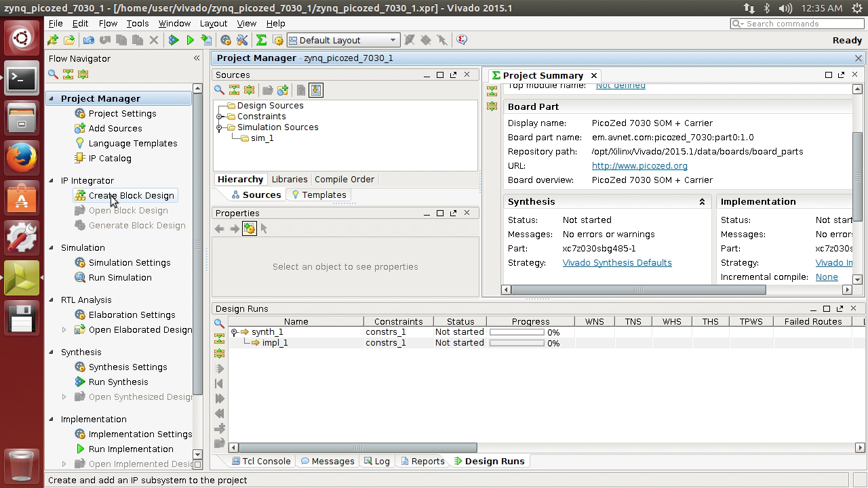Collapse the Simulation section arrow
The width and height of the screenshot is (868, 488).
pyautogui.click(x=51, y=247)
